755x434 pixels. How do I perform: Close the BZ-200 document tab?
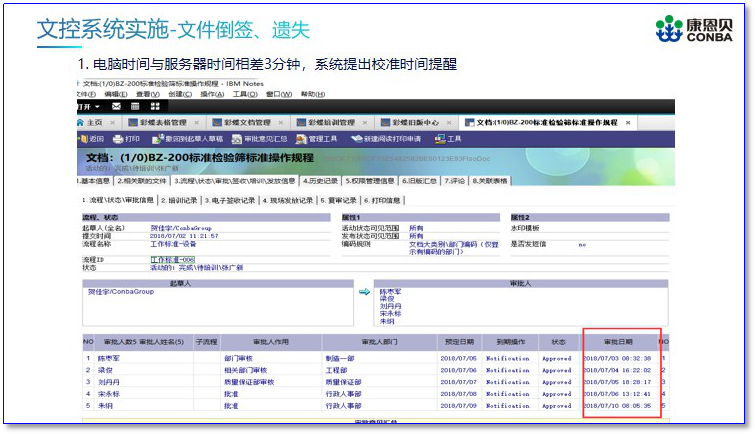[628, 122]
